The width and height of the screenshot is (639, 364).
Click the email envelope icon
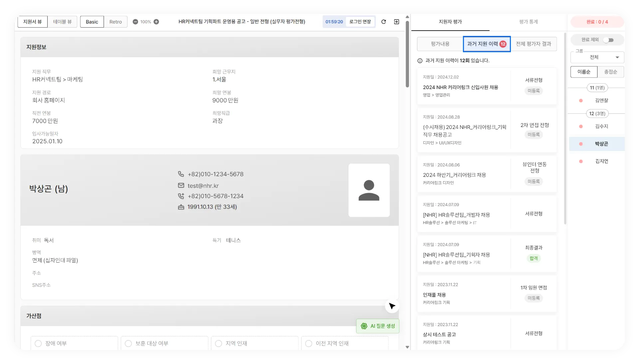181,185
